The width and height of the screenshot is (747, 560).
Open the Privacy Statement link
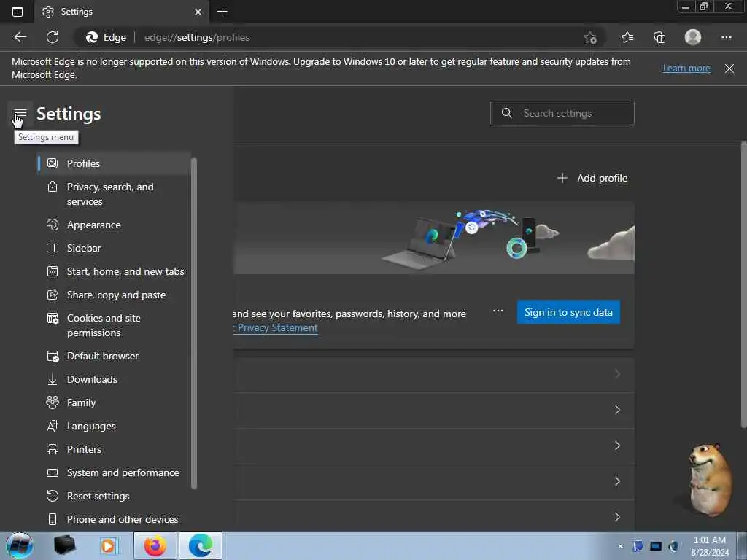[x=276, y=328]
